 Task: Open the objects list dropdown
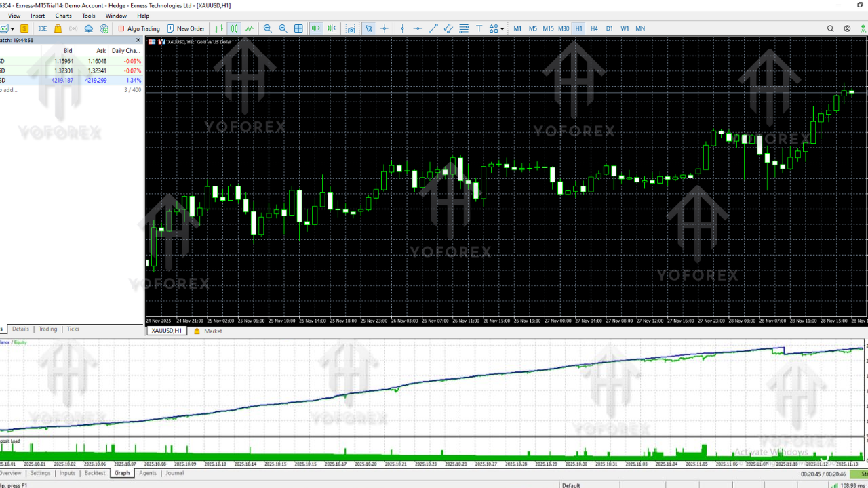click(x=502, y=28)
